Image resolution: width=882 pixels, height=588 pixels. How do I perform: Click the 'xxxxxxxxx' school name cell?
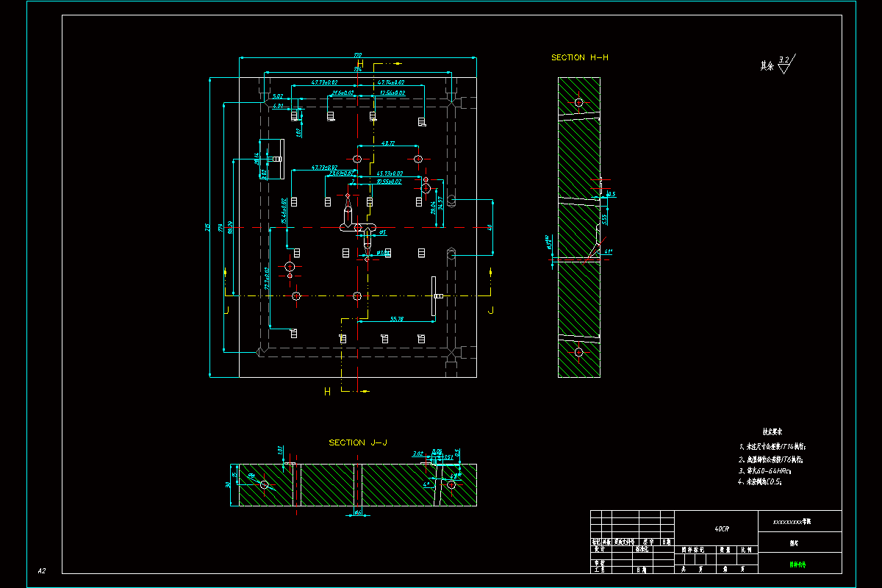click(800, 520)
